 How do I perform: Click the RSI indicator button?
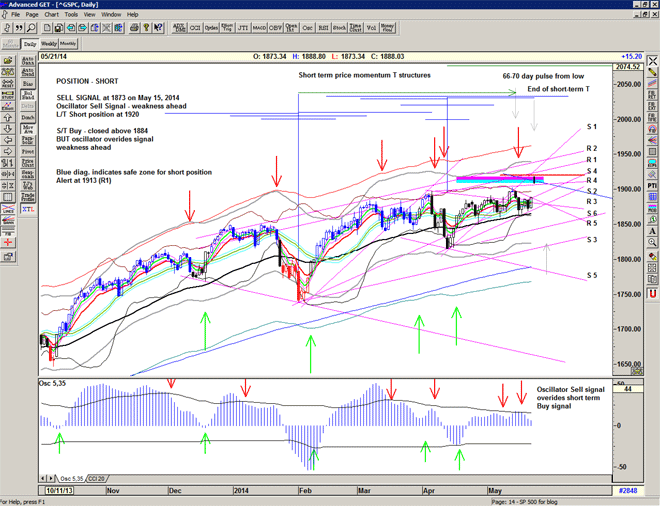(323, 29)
